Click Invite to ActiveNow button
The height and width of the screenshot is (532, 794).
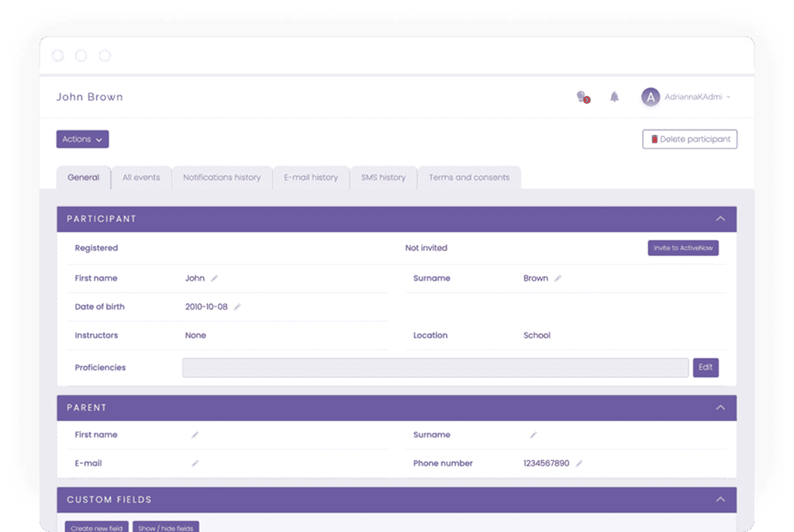683,248
